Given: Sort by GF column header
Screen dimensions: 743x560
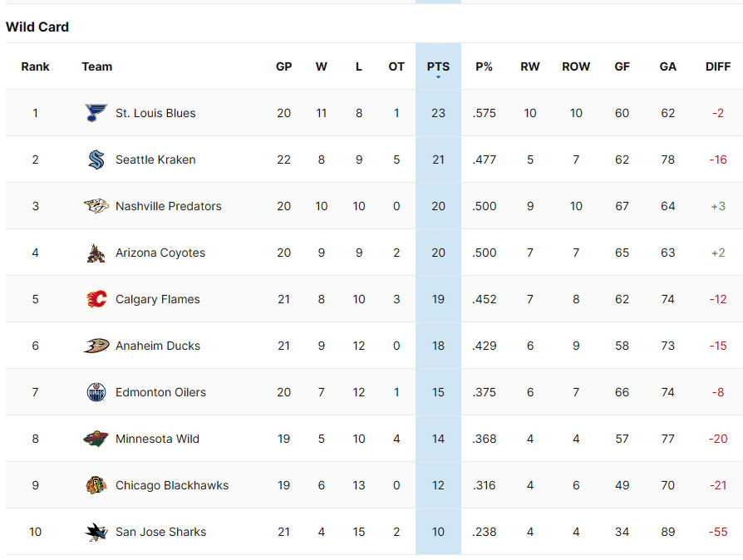Looking at the screenshot, I should coord(622,66).
